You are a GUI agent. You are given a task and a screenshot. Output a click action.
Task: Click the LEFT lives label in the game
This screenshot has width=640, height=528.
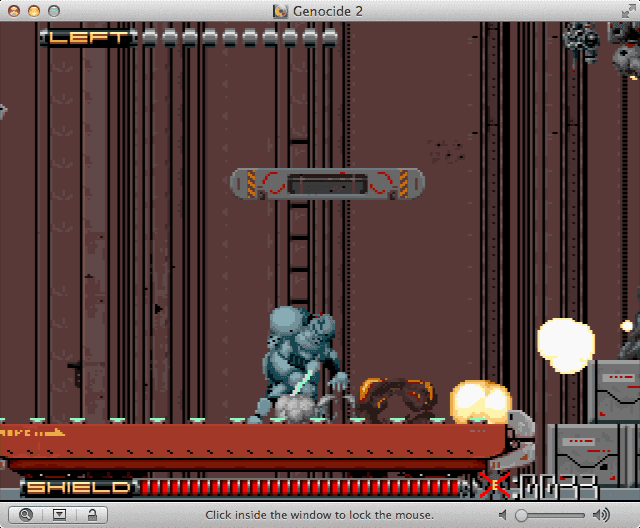pos(89,38)
